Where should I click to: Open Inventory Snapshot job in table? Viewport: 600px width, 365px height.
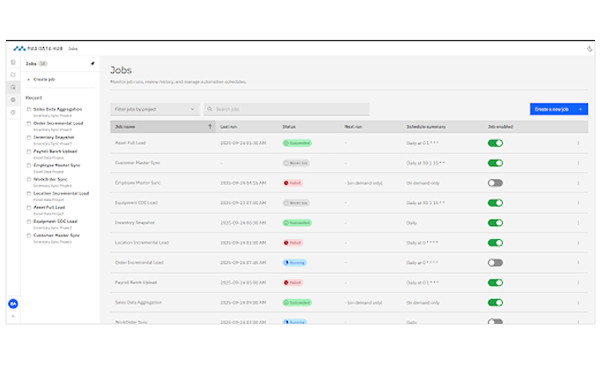pyautogui.click(x=135, y=223)
